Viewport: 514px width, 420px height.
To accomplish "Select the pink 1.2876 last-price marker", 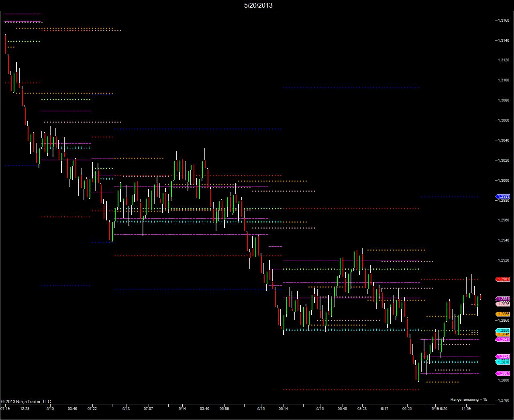I will 503,304.
